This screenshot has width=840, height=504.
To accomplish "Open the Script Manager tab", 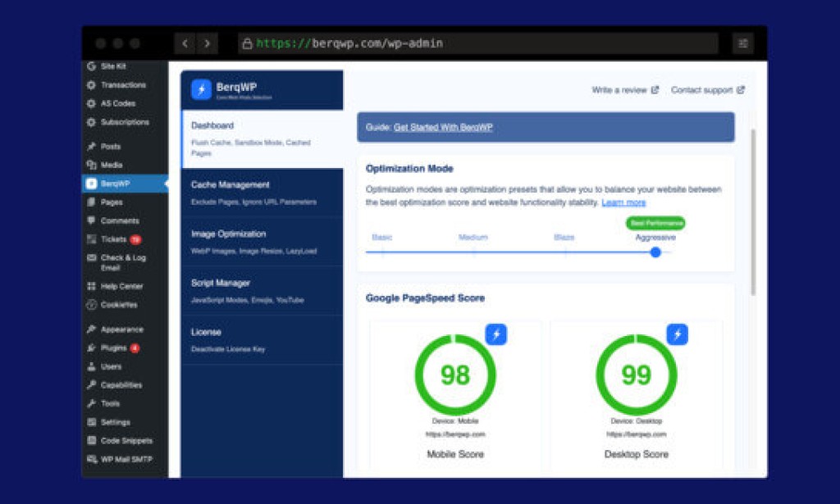I will pos(262,291).
